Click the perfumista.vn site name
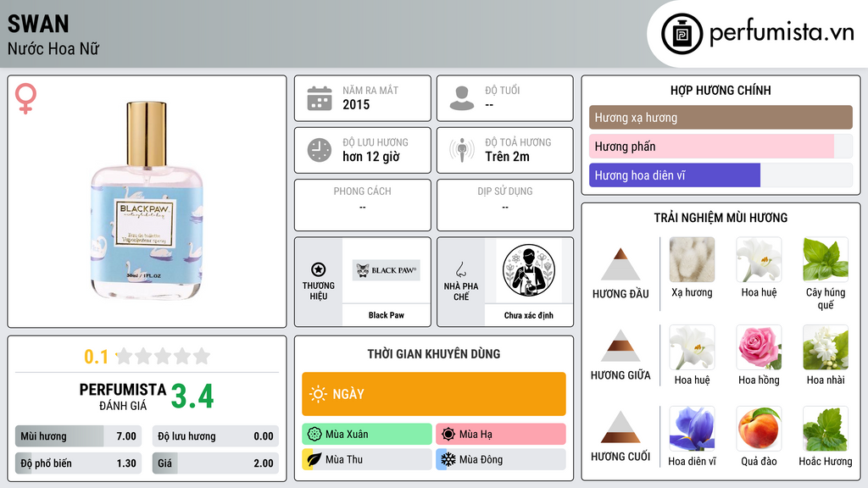The width and height of the screenshot is (868, 488). [x=782, y=32]
